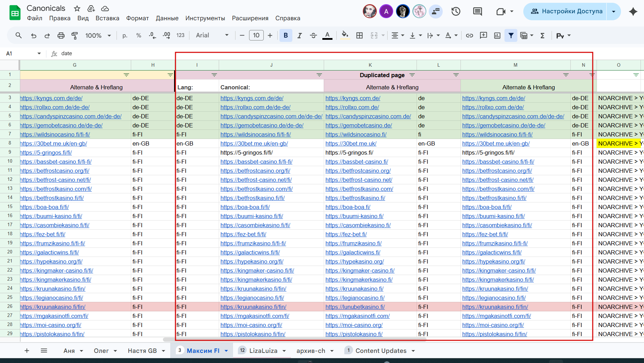
Task: Open the fill color paint bucket
Action: coord(345,36)
